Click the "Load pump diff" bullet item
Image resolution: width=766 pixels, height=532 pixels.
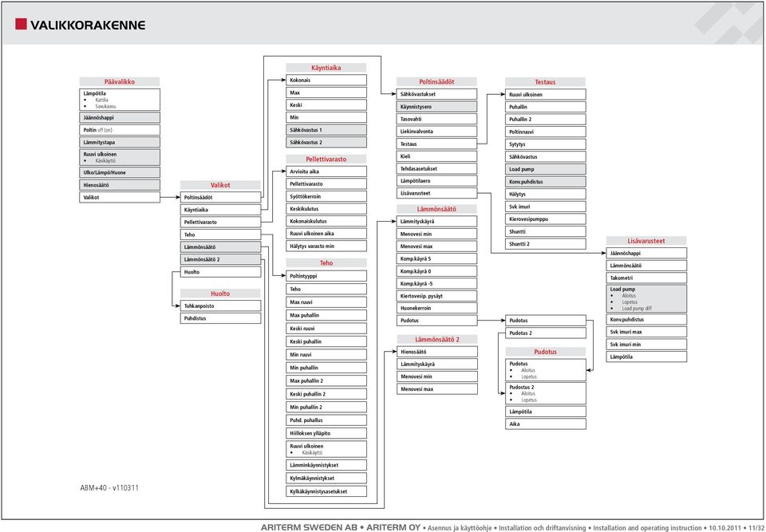[637, 308]
